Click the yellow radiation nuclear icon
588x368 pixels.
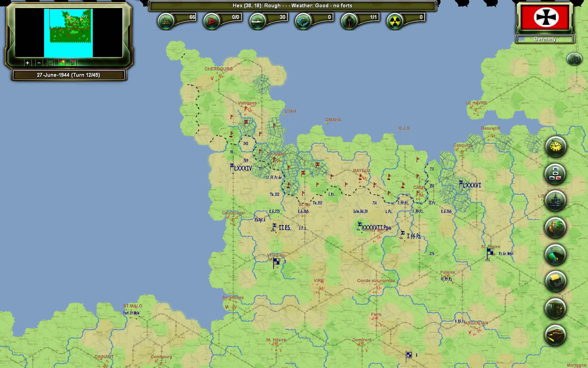(x=395, y=21)
